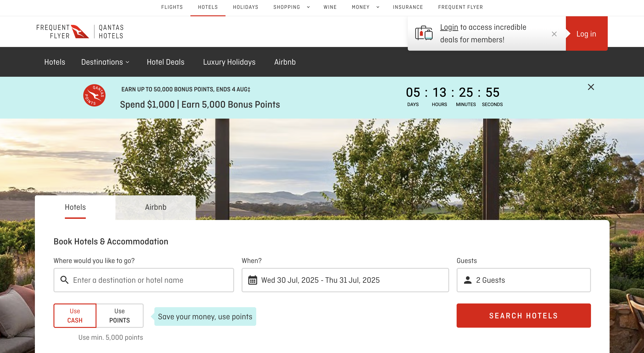Select Use CASH payment option

75,316
